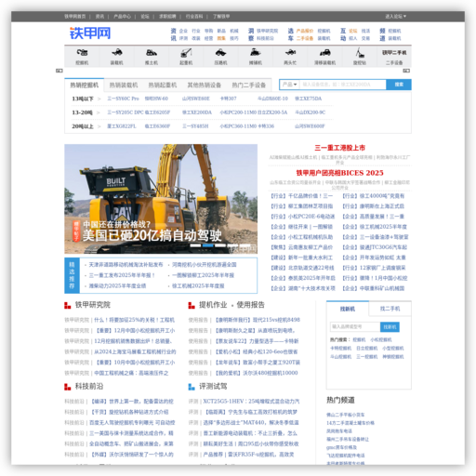
Task: Open the 卡特336 model link
Action: (x=266, y=126)
